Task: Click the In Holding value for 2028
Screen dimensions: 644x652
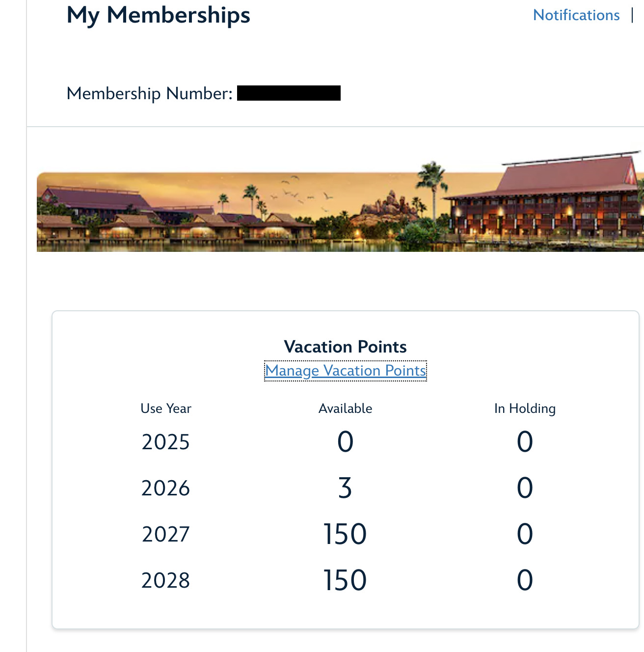Action: tap(525, 580)
